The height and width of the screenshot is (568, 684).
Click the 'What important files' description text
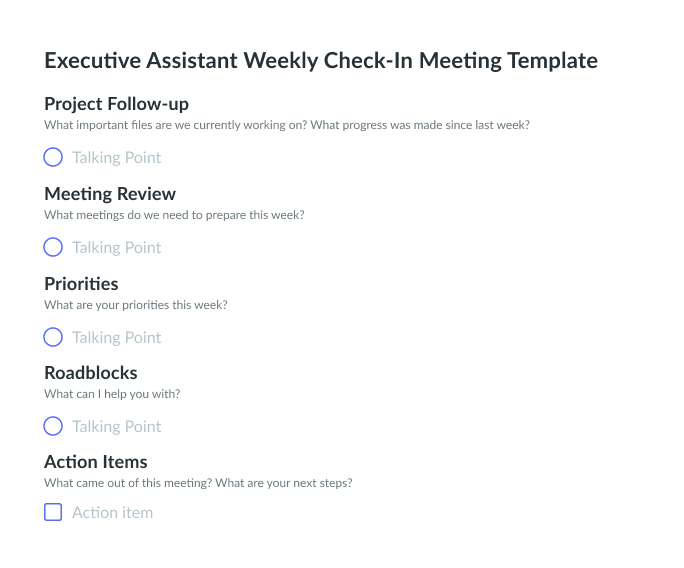tap(287, 125)
